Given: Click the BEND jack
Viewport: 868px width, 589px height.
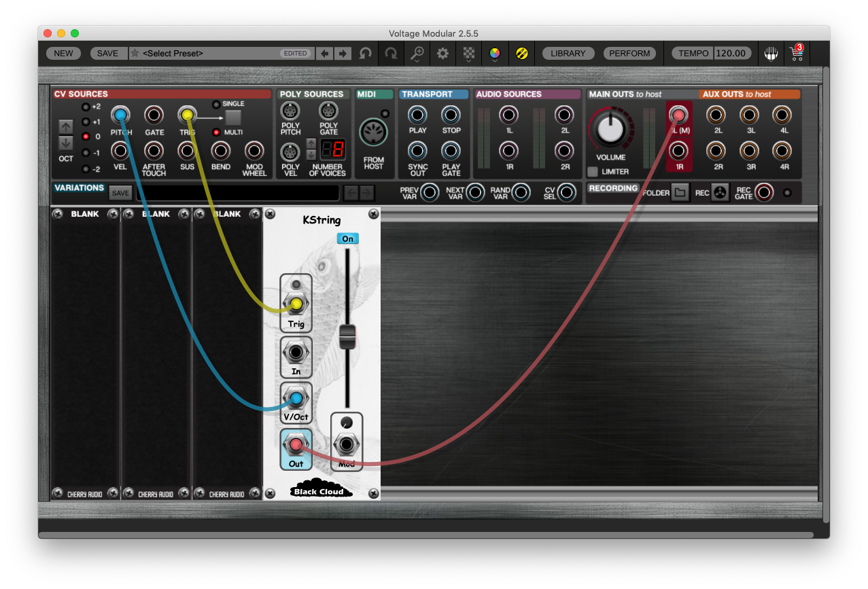Looking at the screenshot, I should pos(220,151).
